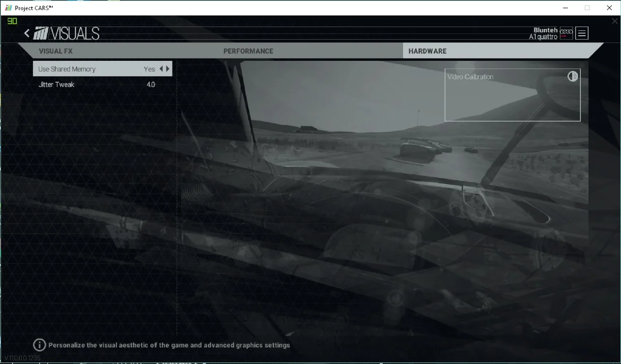
Task: Click the Visuals page title
Action: tap(75, 33)
